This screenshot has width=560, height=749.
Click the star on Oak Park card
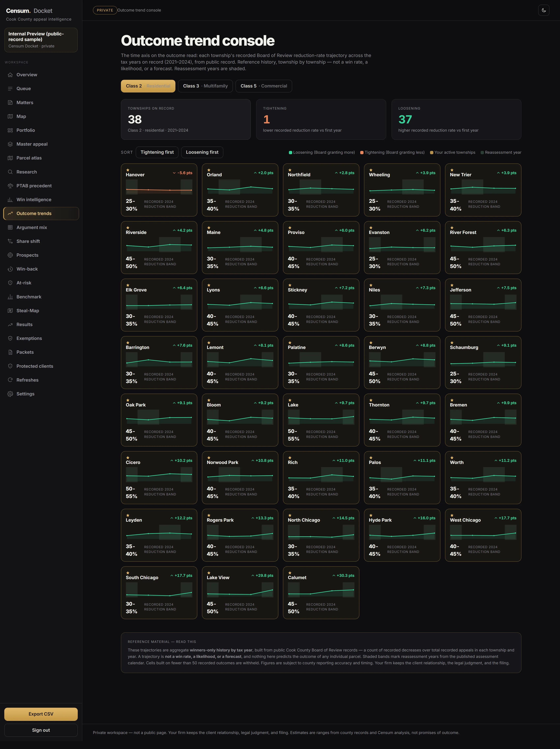[x=128, y=401]
